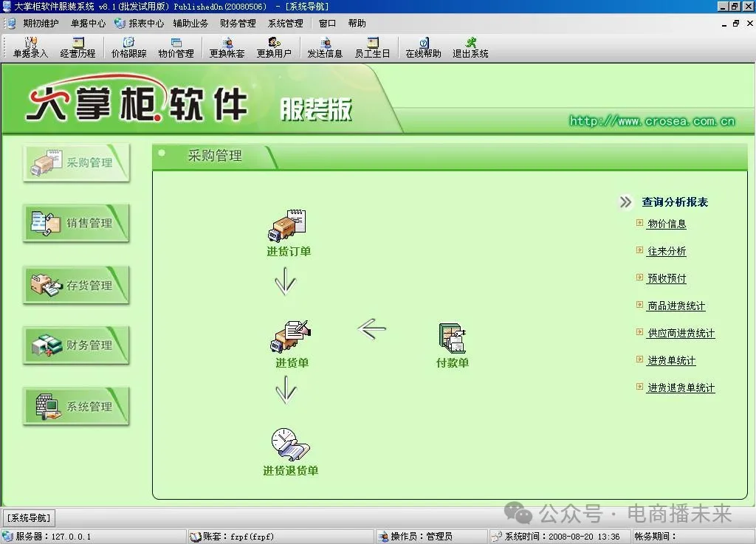Open the 进货单 purchase receipt icon
The width and height of the screenshot is (756, 544).
click(292, 338)
